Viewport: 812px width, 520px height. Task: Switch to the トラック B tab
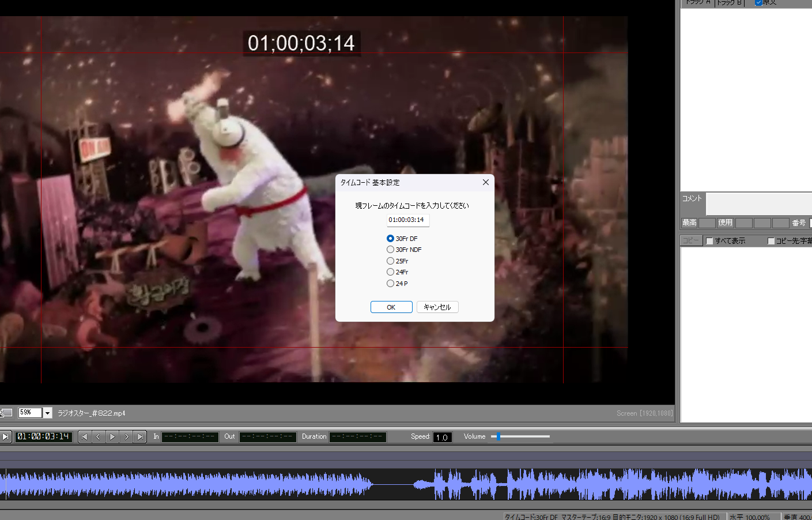(730, 3)
